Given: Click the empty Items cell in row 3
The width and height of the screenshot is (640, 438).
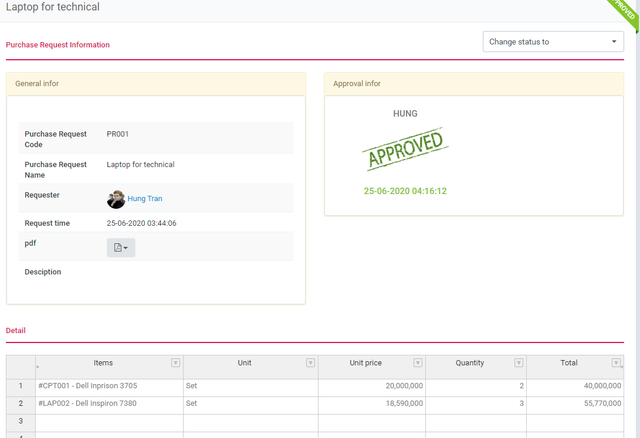Looking at the screenshot, I should click(109, 421).
